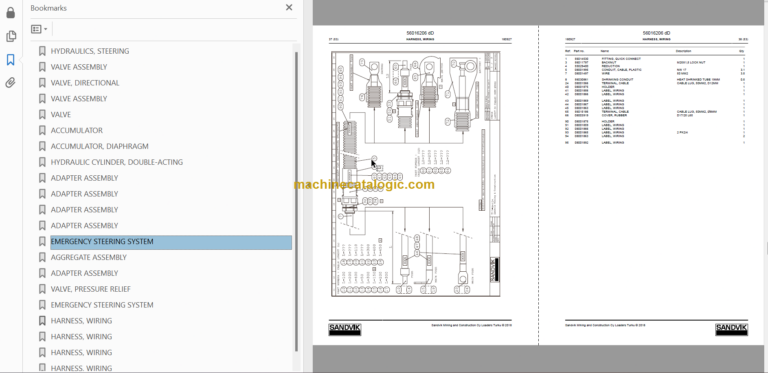The width and height of the screenshot is (768, 373).
Task: Open the security lock panel icon
Action: (x=10, y=13)
